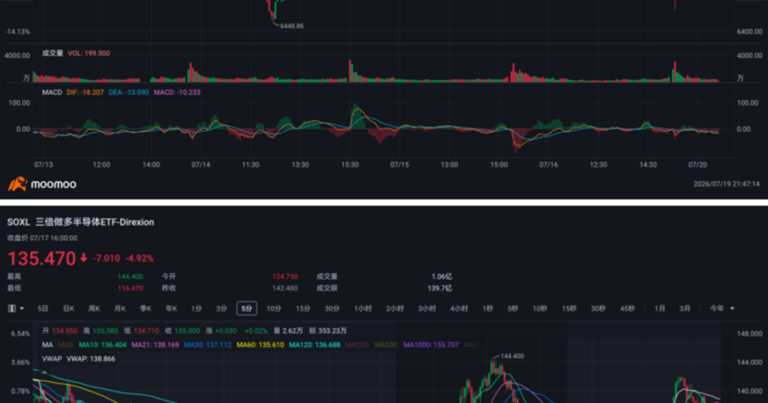768x403 pixels.
Task: Click the DIF: -18.207 reading
Action: point(85,92)
